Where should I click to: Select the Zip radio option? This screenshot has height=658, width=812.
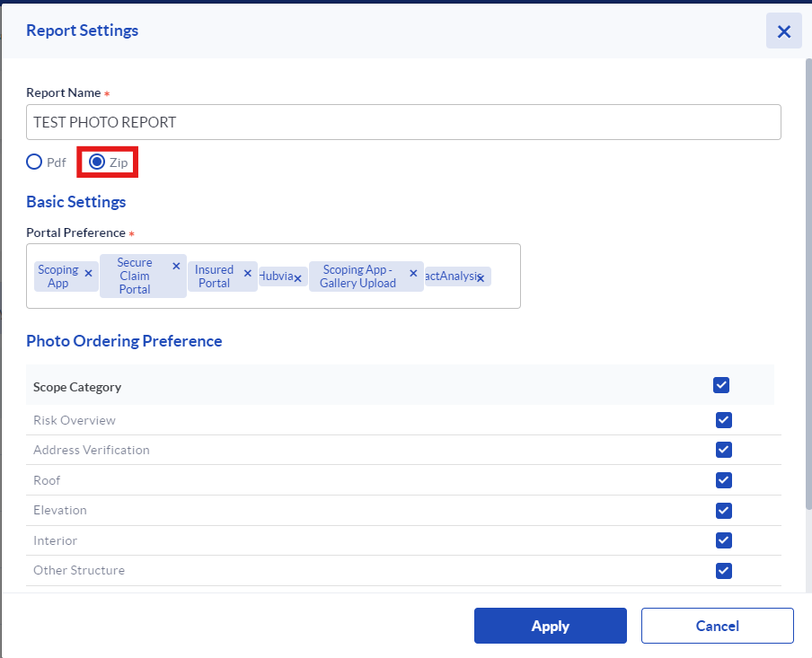97,162
